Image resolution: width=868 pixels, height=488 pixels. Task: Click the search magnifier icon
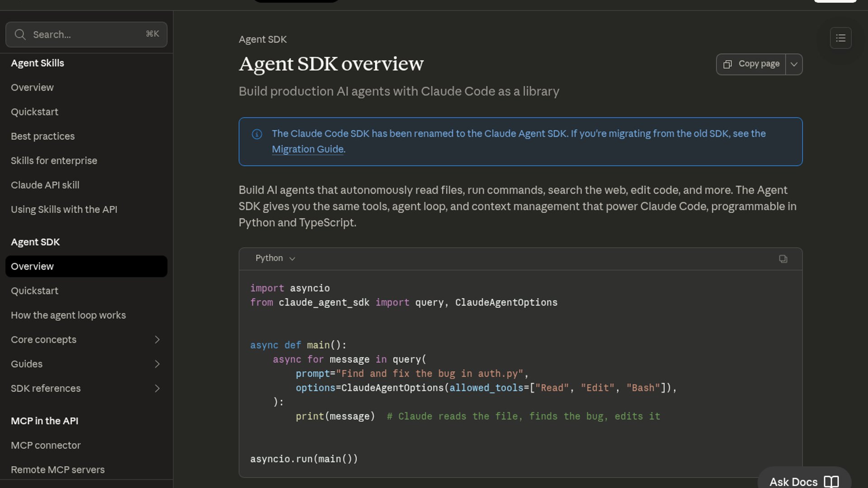[x=20, y=34]
